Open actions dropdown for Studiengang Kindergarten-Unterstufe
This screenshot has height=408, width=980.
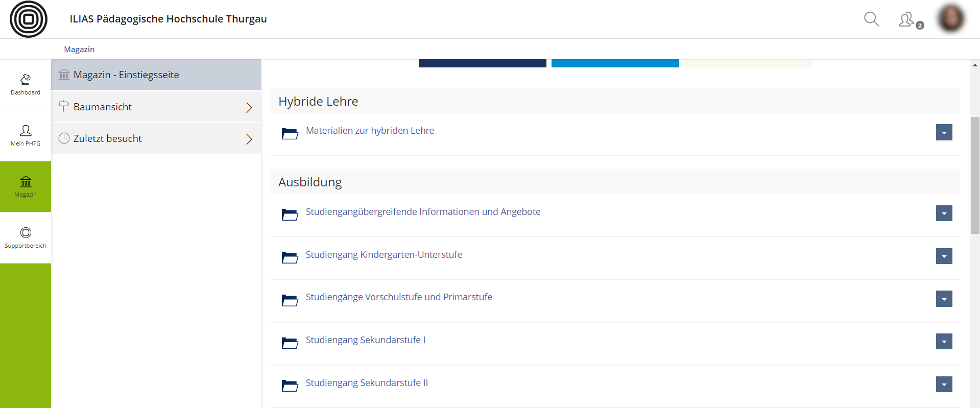point(944,256)
